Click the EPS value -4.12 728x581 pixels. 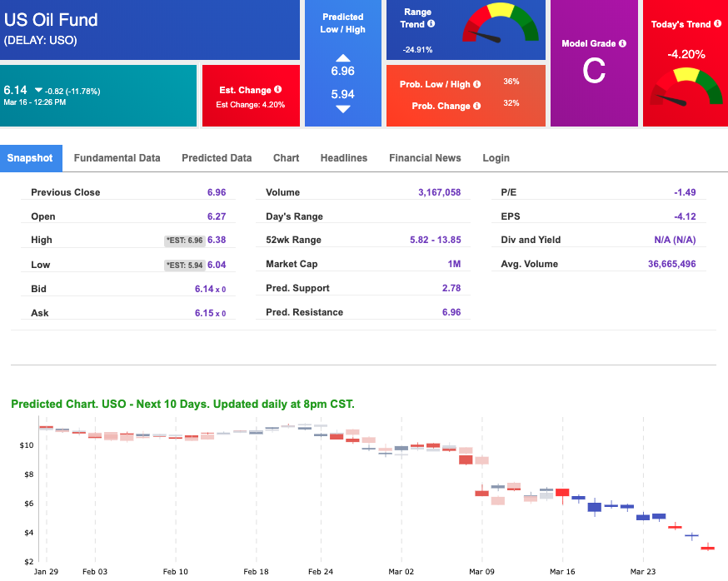click(x=685, y=216)
